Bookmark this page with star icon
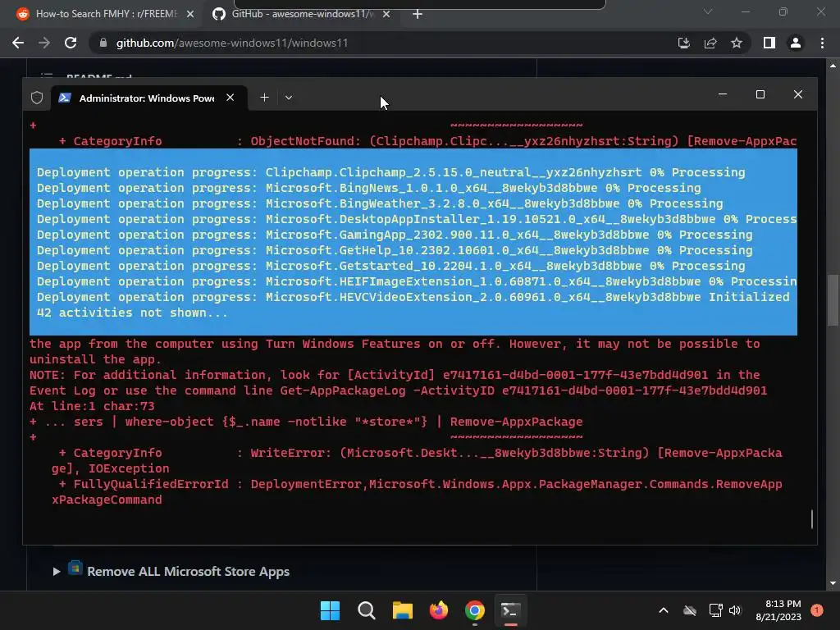This screenshot has height=630, width=840. click(x=737, y=43)
